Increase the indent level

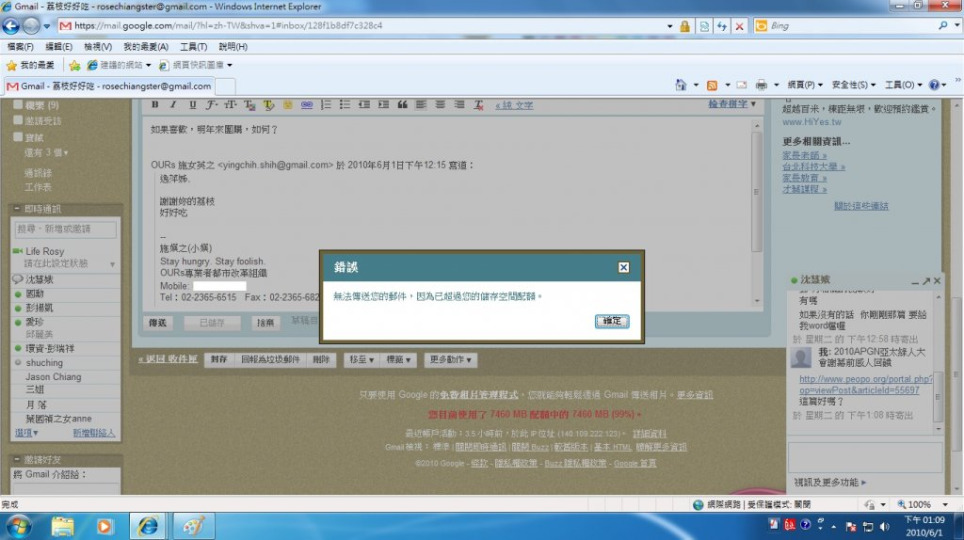coord(383,105)
